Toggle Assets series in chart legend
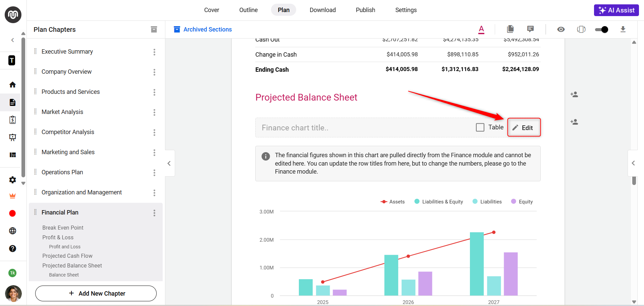Image resolution: width=644 pixels, height=306 pixels. [393, 202]
